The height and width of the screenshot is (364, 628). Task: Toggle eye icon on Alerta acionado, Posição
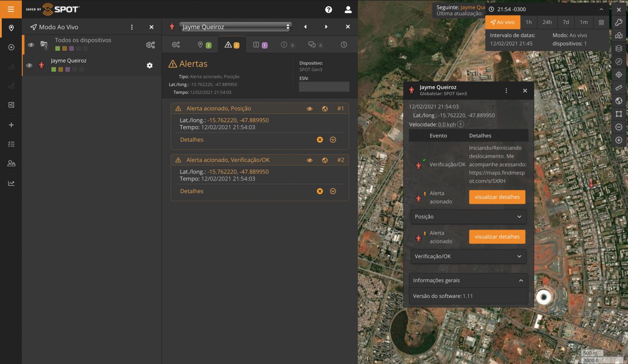[x=310, y=108]
